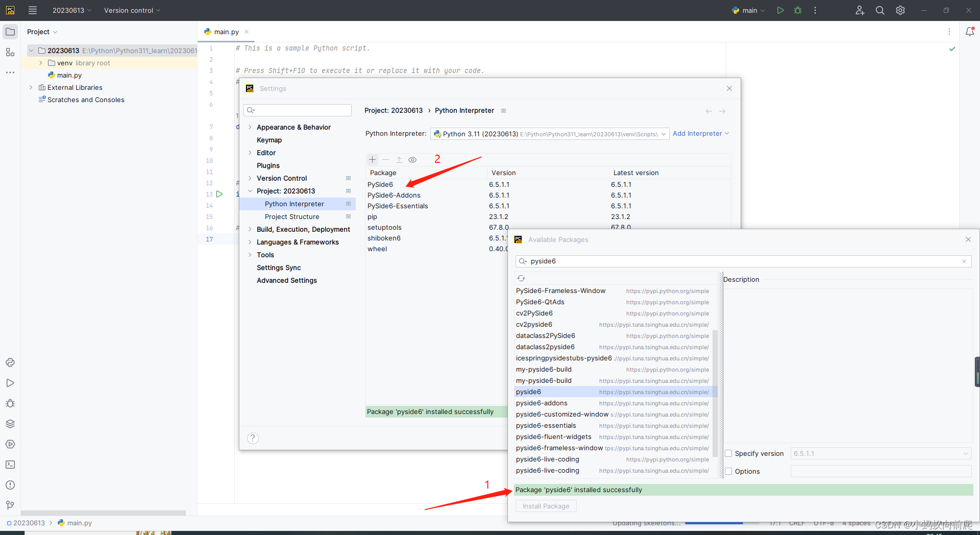
Task: Expand External Libraries node
Action: (x=31, y=87)
